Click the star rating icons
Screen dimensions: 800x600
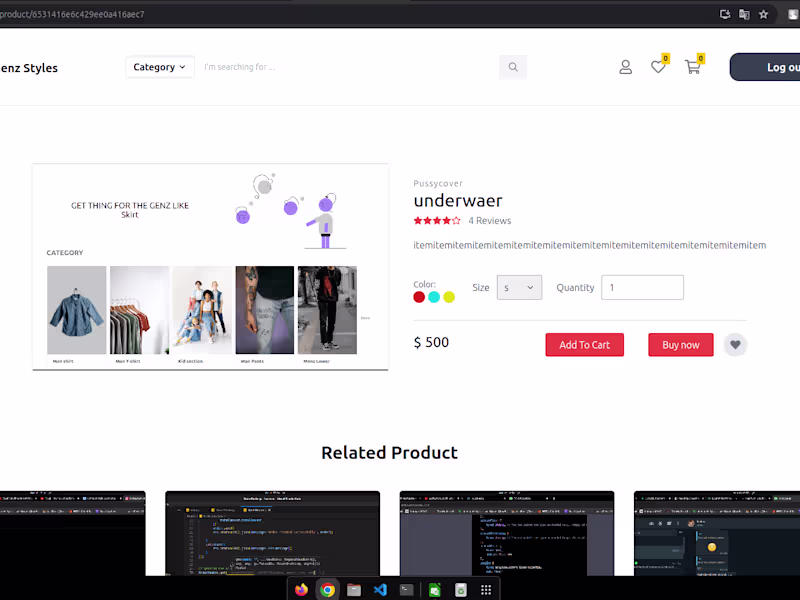point(437,220)
